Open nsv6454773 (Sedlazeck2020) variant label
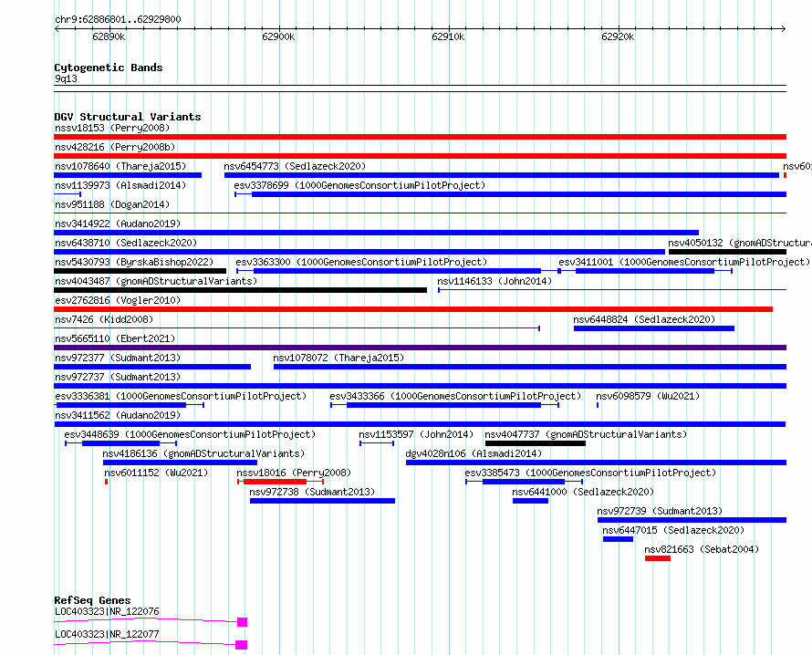The image size is (812, 655). [295, 166]
